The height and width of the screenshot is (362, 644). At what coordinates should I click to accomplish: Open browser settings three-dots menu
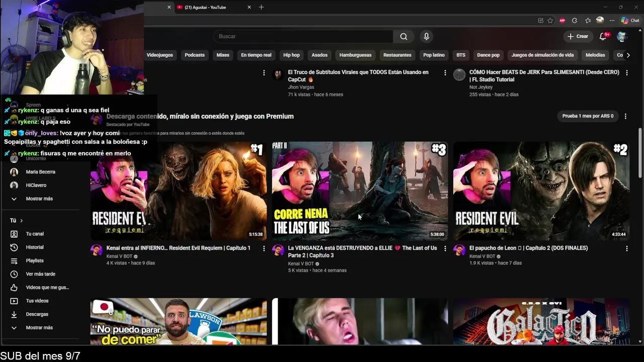tap(612, 21)
